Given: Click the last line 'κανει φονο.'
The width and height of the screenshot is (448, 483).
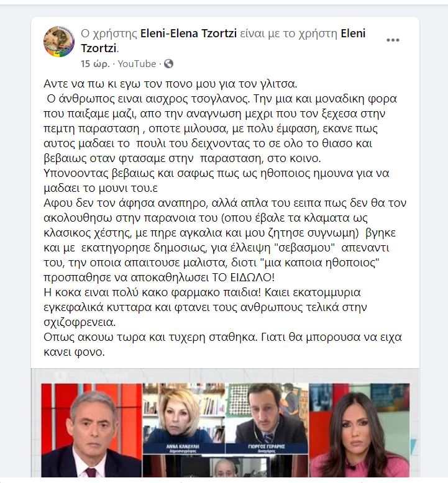Looking at the screenshot, I should click(74, 352).
